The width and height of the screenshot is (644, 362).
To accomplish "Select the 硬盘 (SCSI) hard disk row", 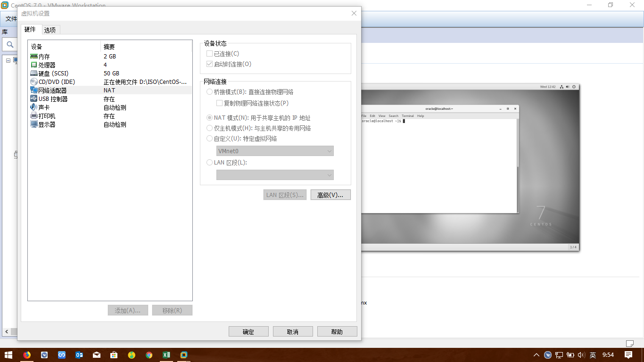I will (x=110, y=73).
